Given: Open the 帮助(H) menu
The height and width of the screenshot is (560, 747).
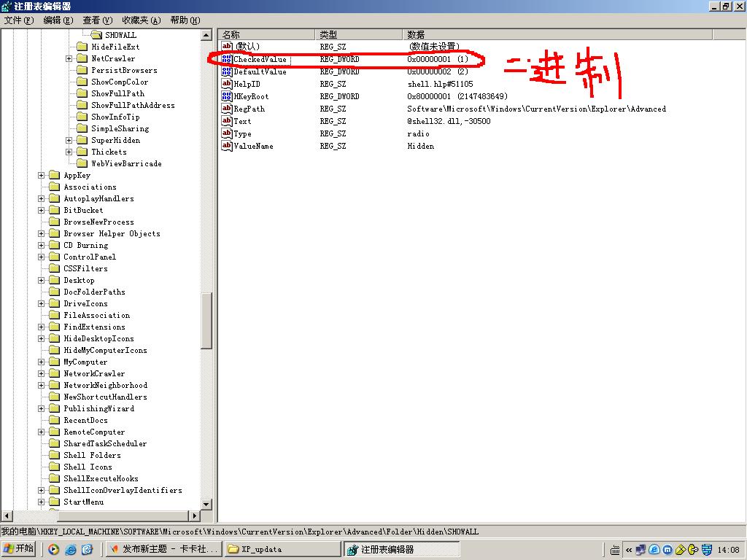Looking at the screenshot, I should tap(185, 20).
